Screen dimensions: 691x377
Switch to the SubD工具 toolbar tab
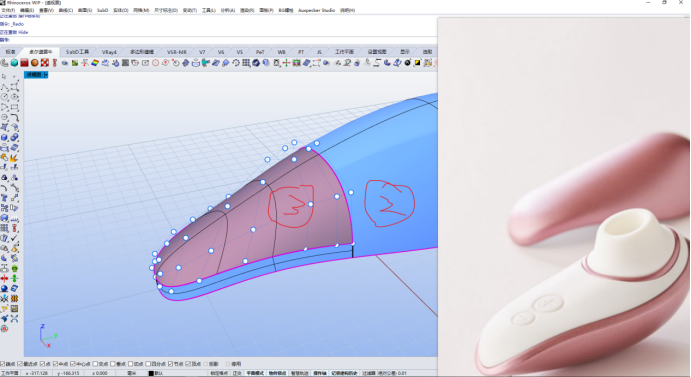[77, 52]
